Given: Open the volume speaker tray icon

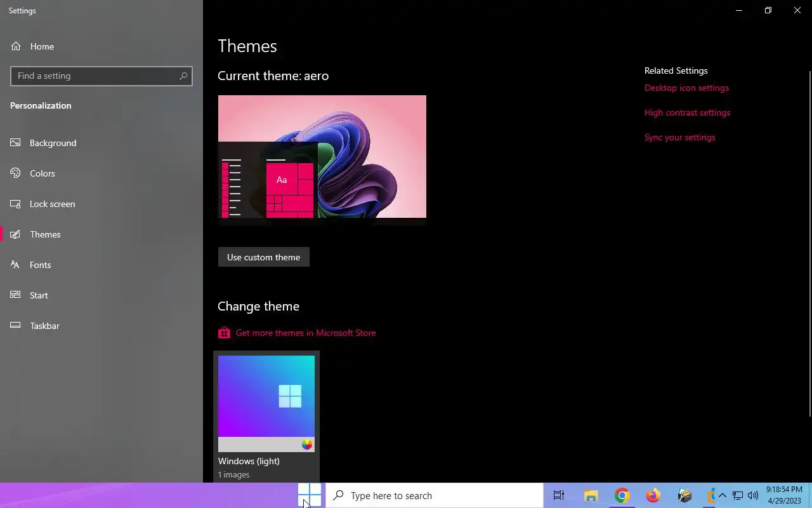Looking at the screenshot, I should (x=753, y=495).
